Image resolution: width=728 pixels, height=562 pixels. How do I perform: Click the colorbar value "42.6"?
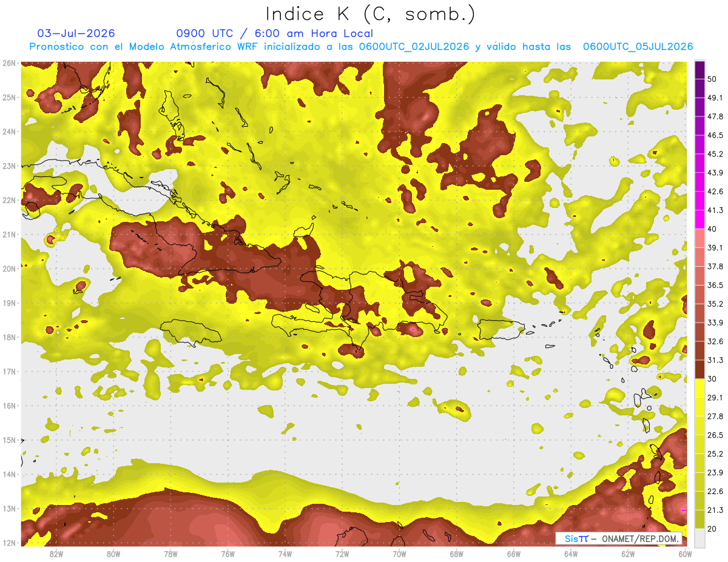coord(714,192)
